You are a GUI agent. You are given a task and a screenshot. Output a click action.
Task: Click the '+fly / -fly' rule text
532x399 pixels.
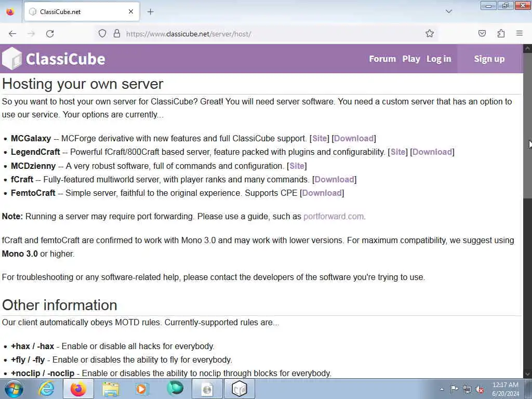pyautogui.click(x=28, y=360)
